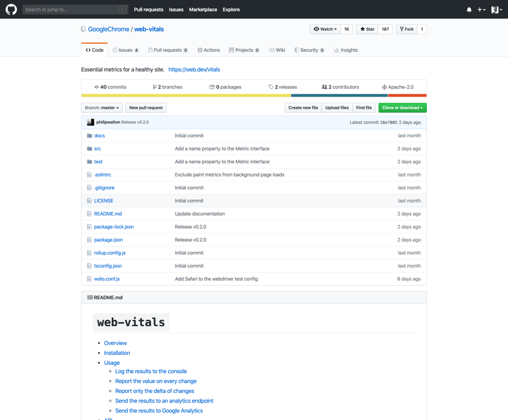Open the Overview README link

coord(116,343)
